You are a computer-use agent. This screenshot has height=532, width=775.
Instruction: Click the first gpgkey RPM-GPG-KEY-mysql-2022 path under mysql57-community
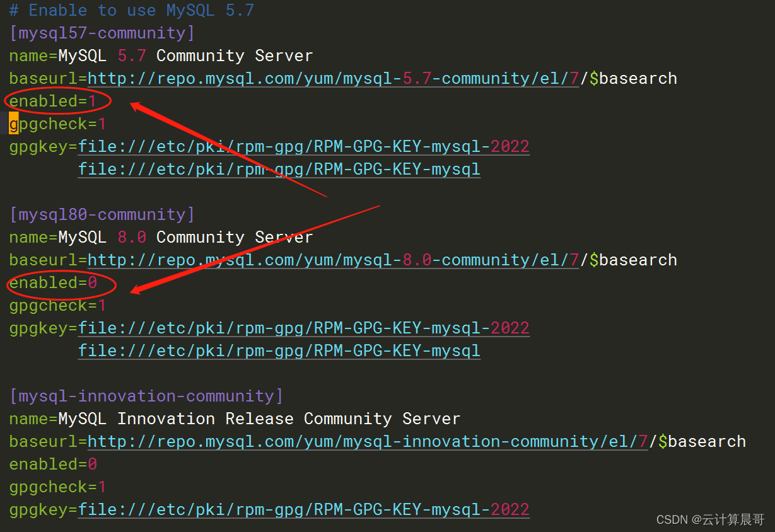304,146
